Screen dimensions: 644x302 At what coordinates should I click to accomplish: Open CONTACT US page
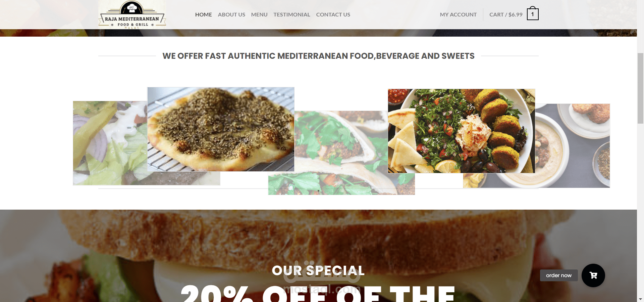(x=333, y=14)
